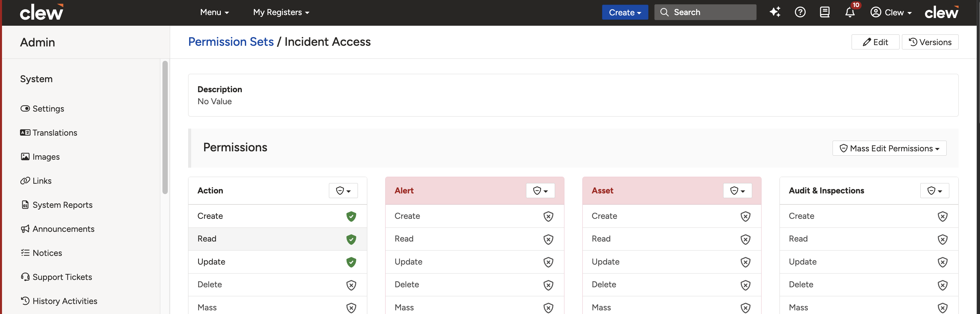Open the Action card shield dropdown
980x314 pixels.
click(343, 190)
